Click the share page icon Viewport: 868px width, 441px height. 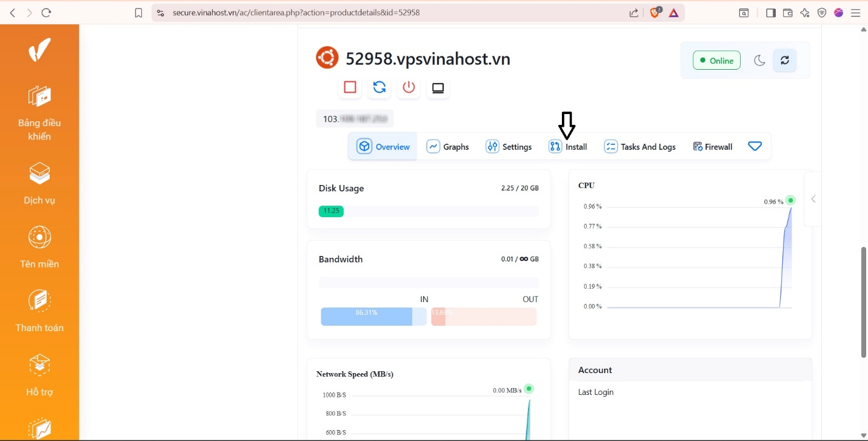point(634,13)
